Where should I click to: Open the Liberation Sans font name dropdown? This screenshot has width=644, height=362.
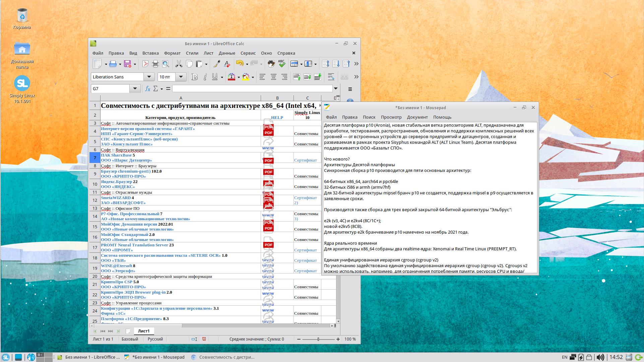pos(149,77)
